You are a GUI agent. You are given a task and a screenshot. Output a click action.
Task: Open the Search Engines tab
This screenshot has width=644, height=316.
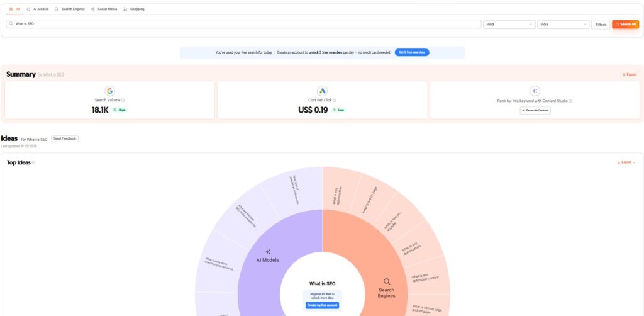69,9
